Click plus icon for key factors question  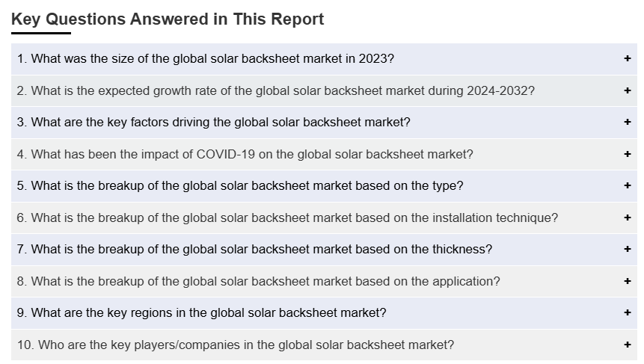coord(627,123)
